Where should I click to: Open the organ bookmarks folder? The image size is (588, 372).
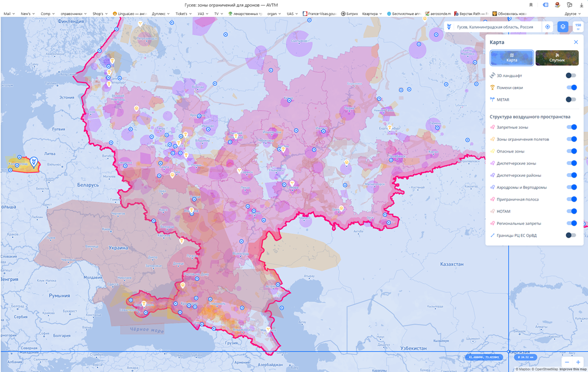click(x=274, y=13)
